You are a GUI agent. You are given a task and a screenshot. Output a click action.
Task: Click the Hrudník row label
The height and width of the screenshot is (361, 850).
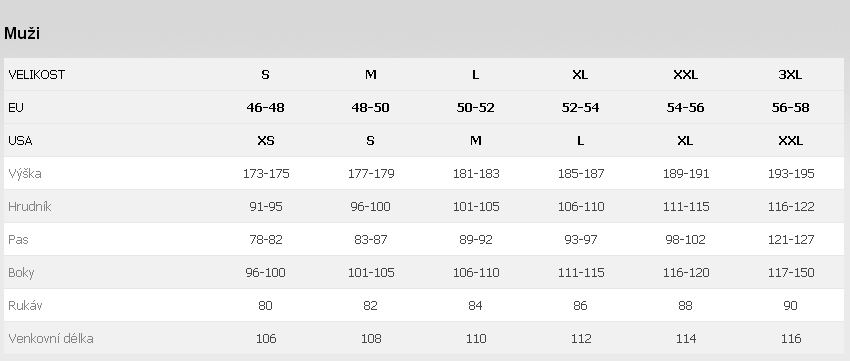(29, 207)
